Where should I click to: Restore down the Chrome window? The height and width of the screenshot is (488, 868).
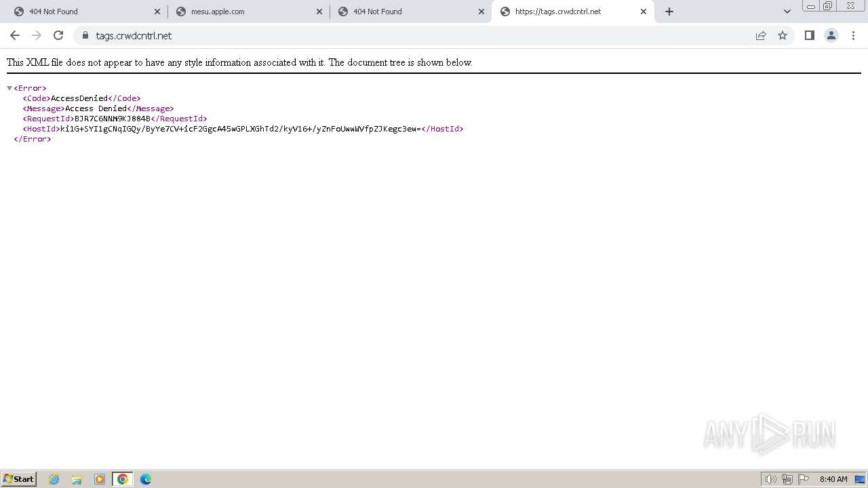point(828,6)
